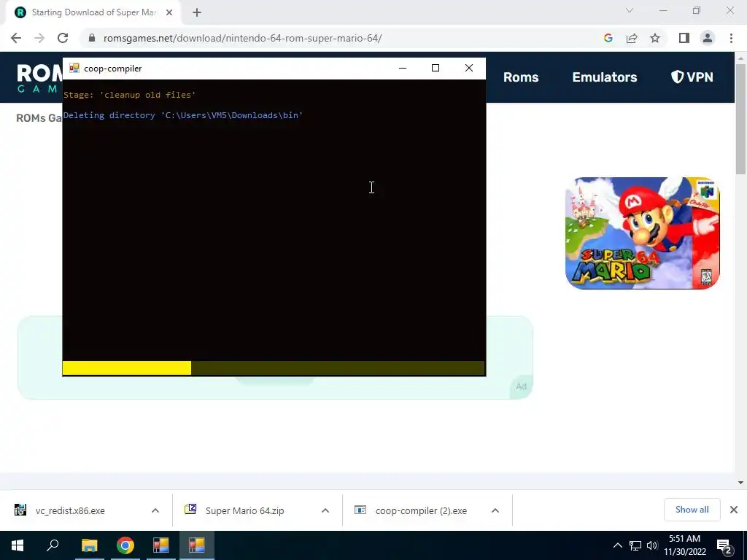Screen dimensions: 747x560
Task: Expand options for coop-compiler (2).exe download
Action: pyautogui.click(x=495, y=510)
